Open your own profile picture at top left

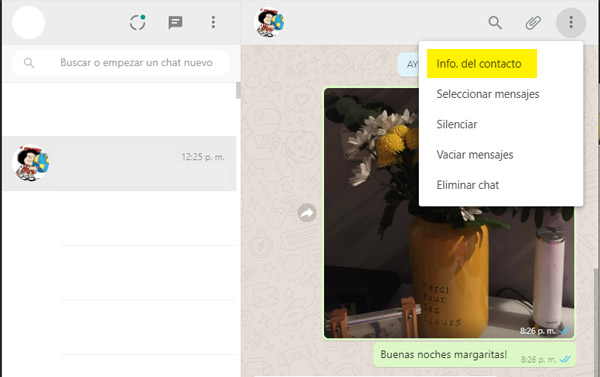click(x=28, y=22)
